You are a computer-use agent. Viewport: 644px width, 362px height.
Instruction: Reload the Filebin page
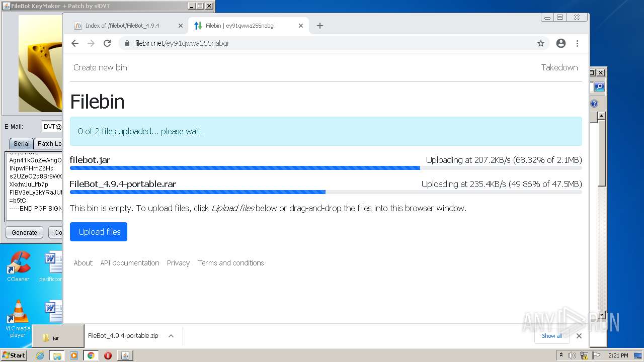[x=107, y=43]
